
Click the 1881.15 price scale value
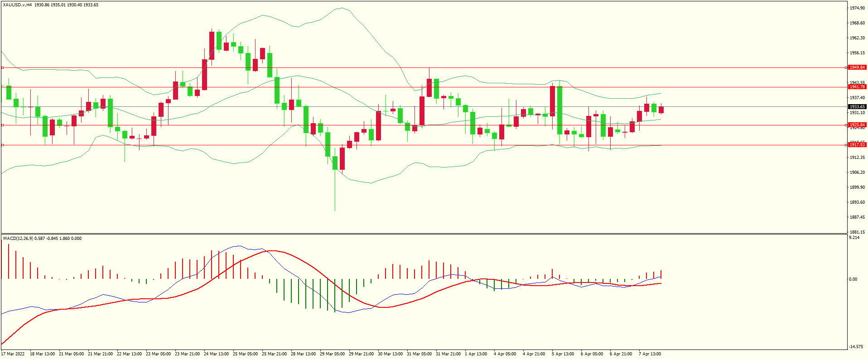pyautogui.click(x=857, y=232)
